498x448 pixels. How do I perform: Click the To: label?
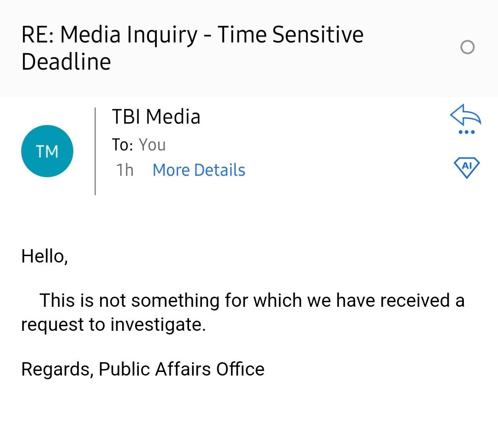point(122,145)
